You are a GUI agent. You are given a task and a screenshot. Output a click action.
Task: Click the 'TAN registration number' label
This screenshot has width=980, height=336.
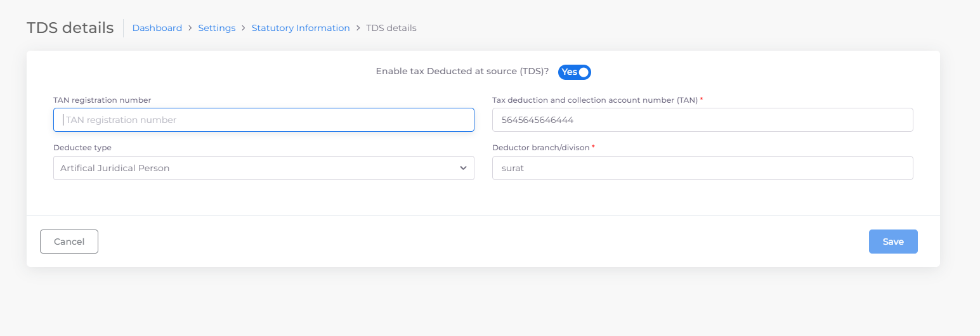(x=102, y=100)
